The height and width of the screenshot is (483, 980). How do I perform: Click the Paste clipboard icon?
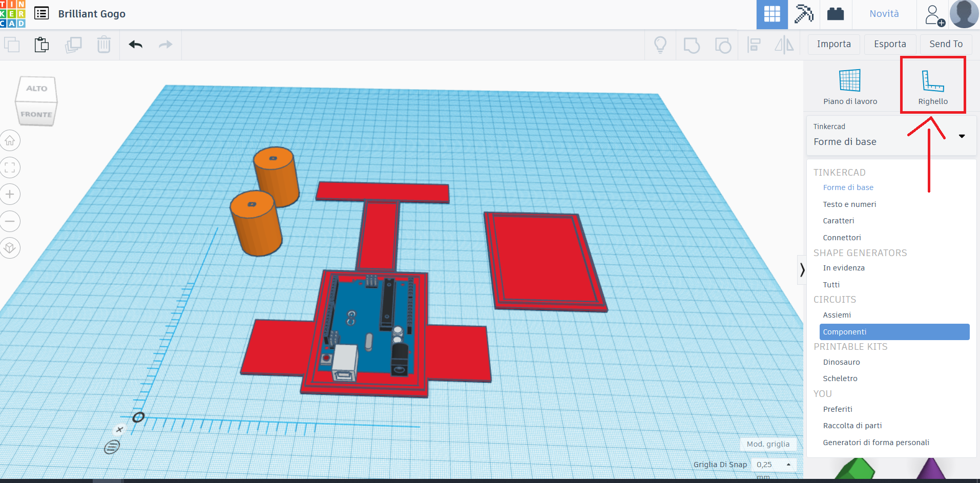(42, 45)
